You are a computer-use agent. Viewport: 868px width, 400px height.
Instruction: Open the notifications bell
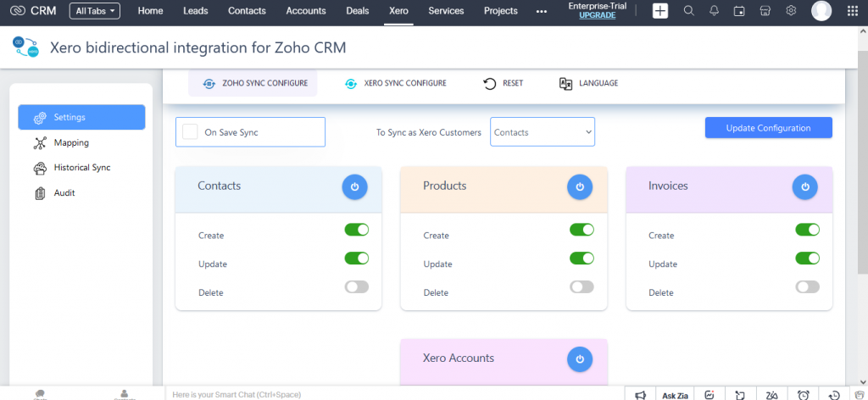(714, 10)
